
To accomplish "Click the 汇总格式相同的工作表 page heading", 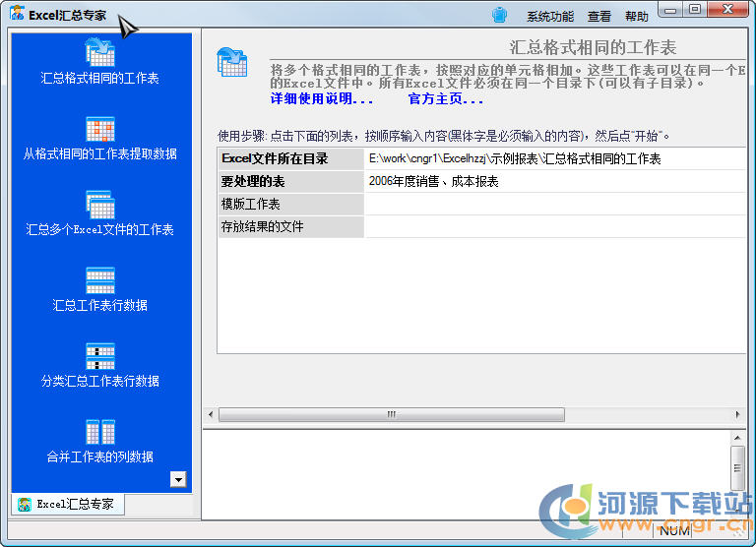I will pyautogui.click(x=593, y=47).
